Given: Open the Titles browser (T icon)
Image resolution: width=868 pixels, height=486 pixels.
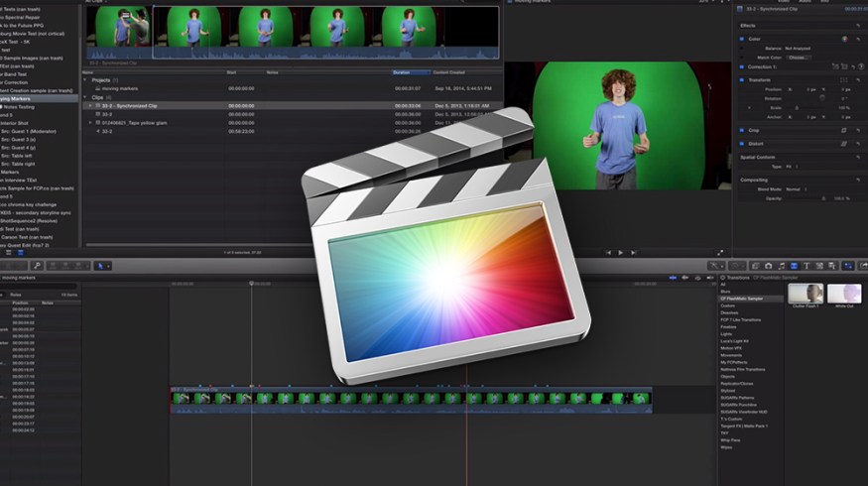Looking at the screenshot, I should pyautogui.click(x=806, y=266).
